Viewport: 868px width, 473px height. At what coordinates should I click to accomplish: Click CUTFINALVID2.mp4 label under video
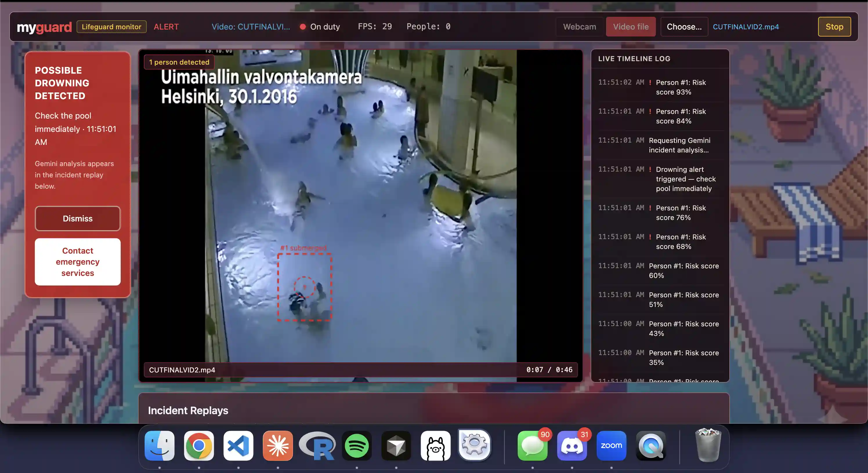point(182,370)
